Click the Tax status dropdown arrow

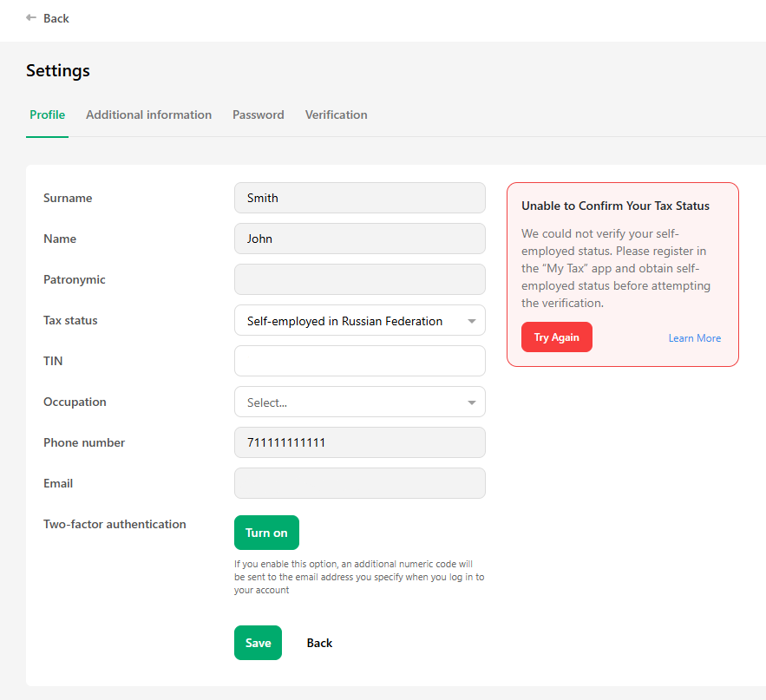tap(471, 321)
